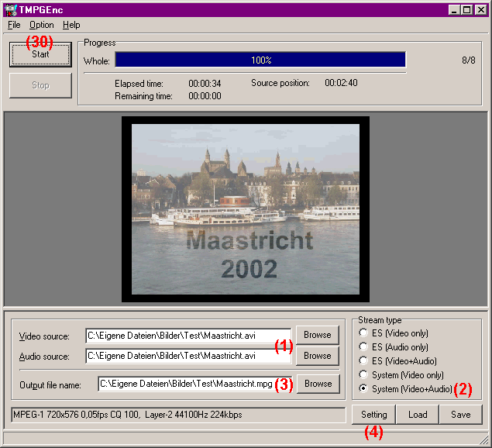Select ES (Audio only) stream type

tap(394, 347)
